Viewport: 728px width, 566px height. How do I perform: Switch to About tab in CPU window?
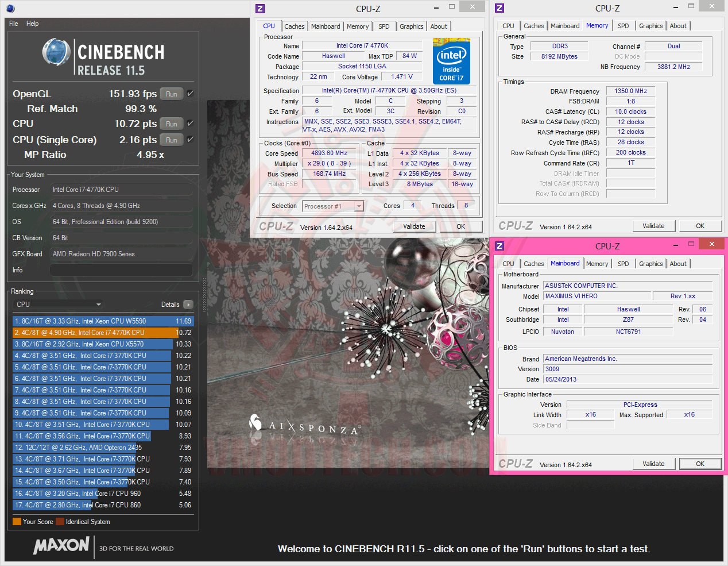(x=439, y=26)
